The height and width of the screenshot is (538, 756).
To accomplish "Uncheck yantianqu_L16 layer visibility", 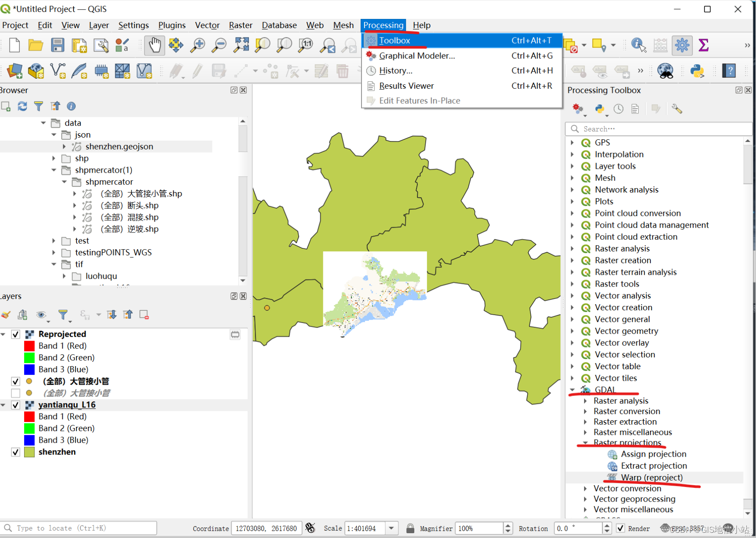I will point(16,405).
